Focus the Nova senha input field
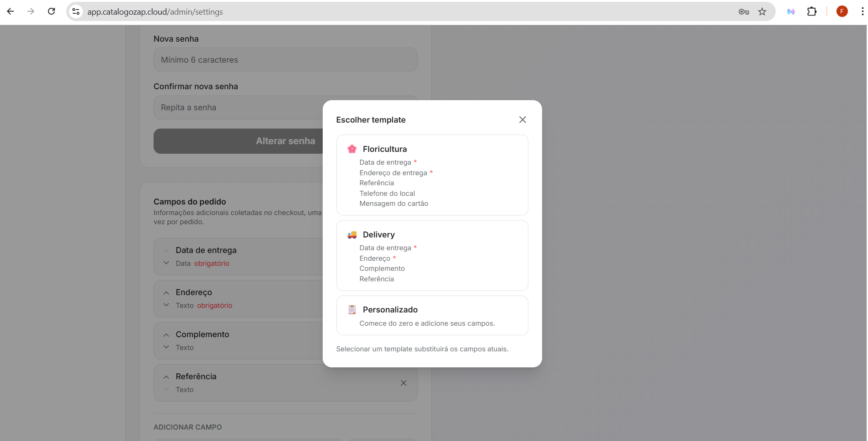The height and width of the screenshot is (441, 868). click(286, 59)
